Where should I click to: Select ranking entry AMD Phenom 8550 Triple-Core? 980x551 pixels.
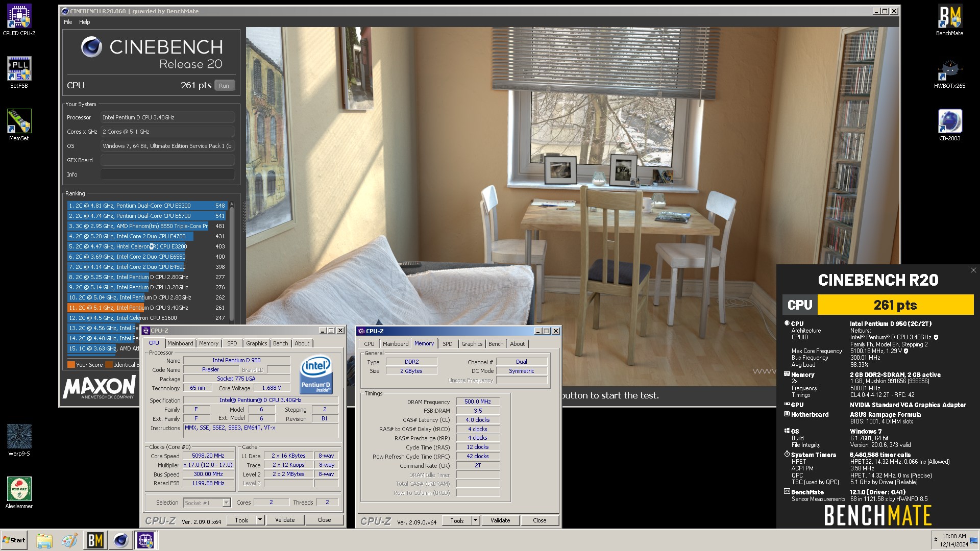(x=147, y=226)
